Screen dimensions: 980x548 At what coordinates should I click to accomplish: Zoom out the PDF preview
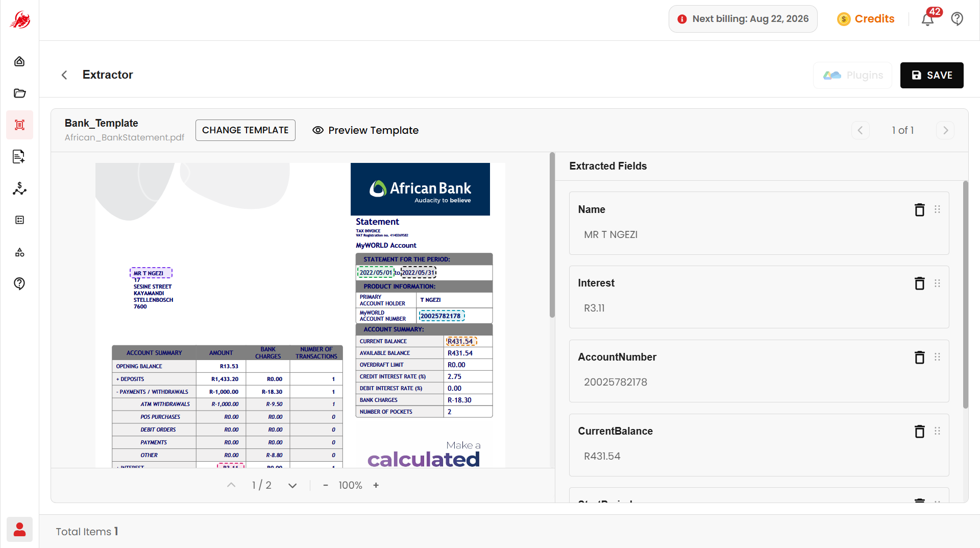326,485
